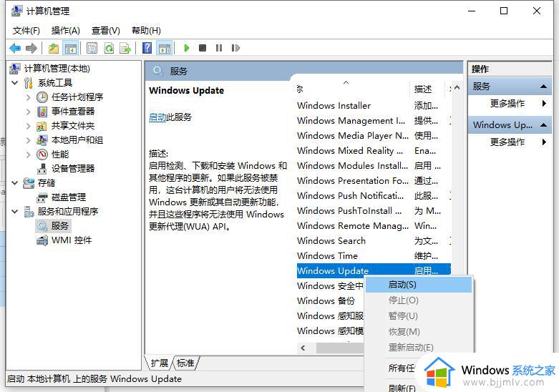Click the Forward arrow toolbar icon

tap(31, 48)
